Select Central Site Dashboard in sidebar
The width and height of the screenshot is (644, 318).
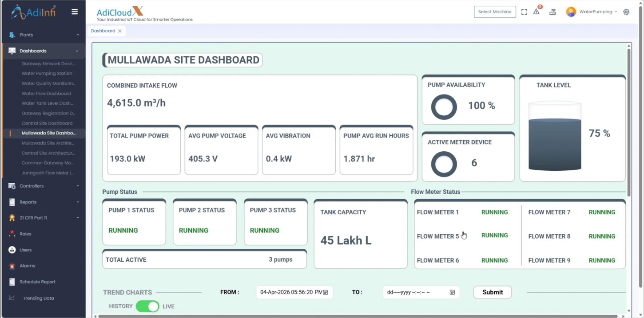pos(47,123)
